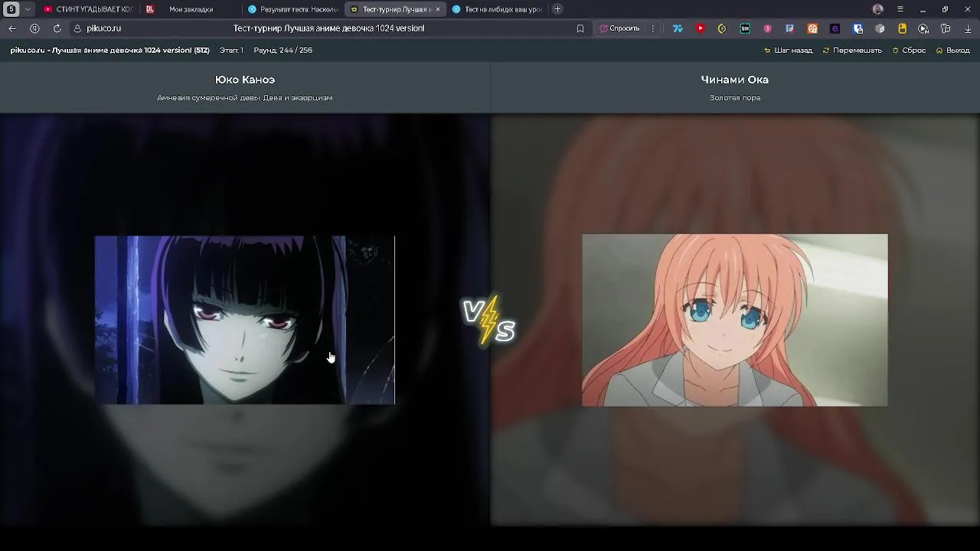Open the orange film reel extension icon
The image size is (980, 551).
pos(812,28)
